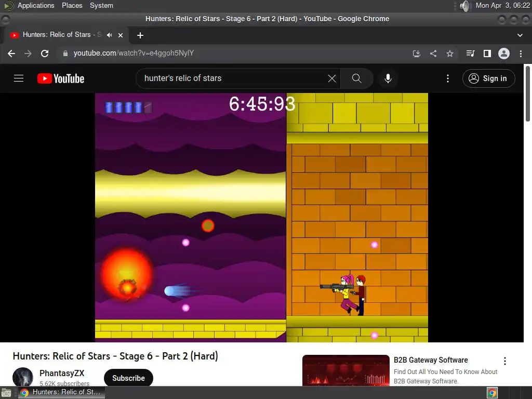This screenshot has width=532, height=399.
Task: Open the media controls icon in Chrome toolbar
Action: pyautogui.click(x=470, y=54)
